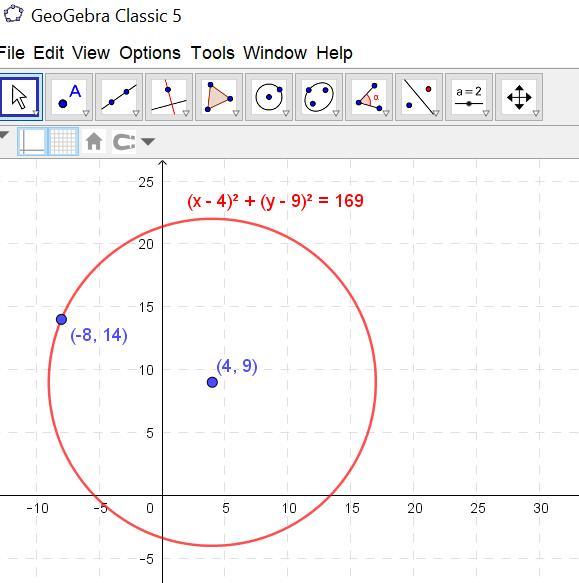Image resolution: width=579 pixels, height=583 pixels.
Task: Select the Circle with Center tool
Action: (269, 97)
